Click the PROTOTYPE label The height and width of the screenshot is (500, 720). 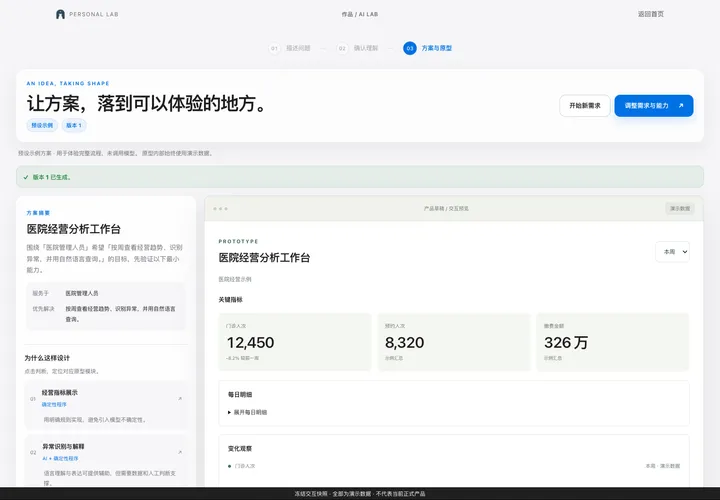pos(238,242)
